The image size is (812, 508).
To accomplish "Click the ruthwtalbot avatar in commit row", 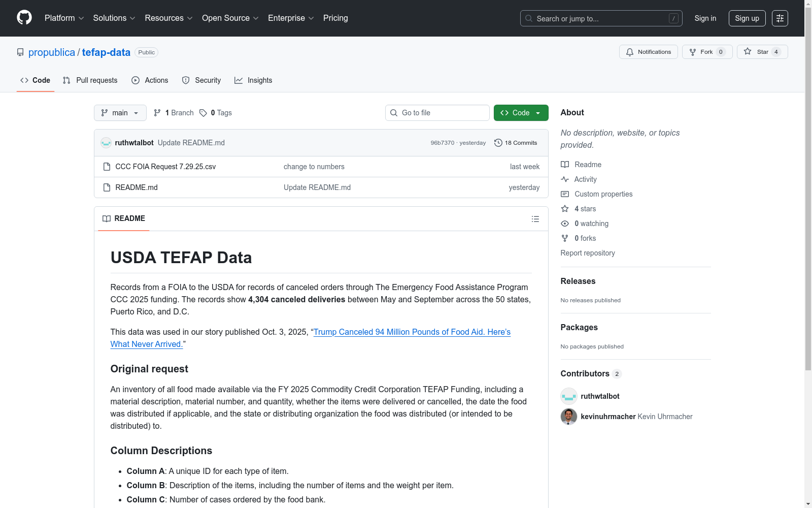I will (x=106, y=143).
